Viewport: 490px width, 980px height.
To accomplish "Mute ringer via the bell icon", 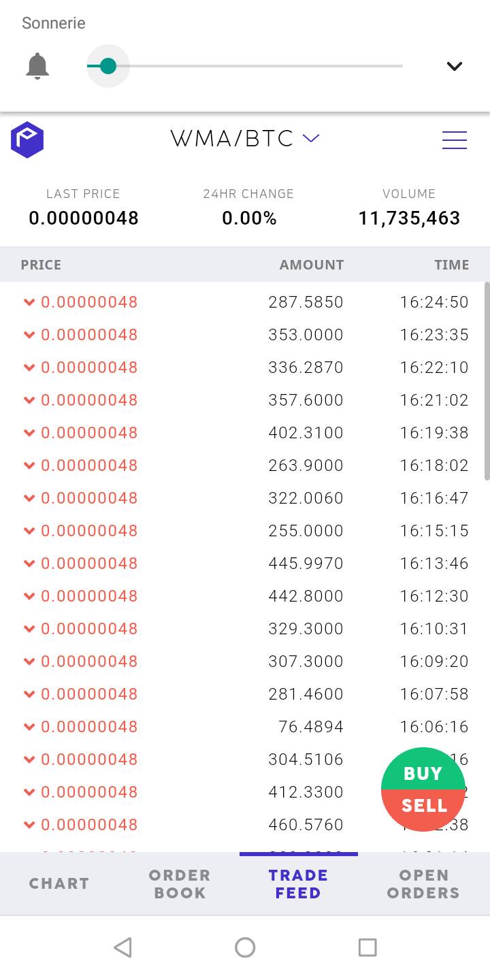I will tap(37, 67).
